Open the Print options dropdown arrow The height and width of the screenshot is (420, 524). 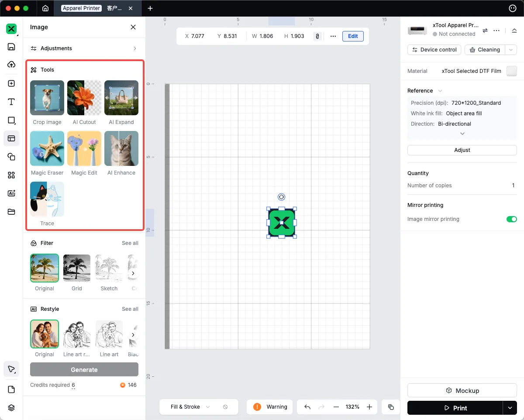(x=510, y=408)
